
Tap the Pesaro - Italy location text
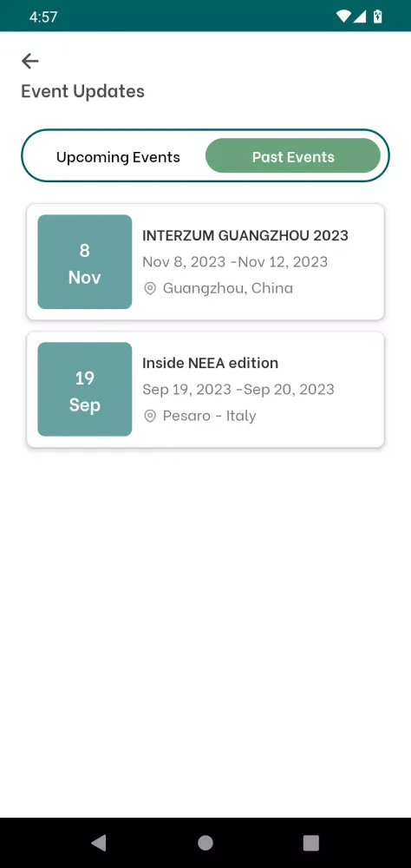pos(209,417)
